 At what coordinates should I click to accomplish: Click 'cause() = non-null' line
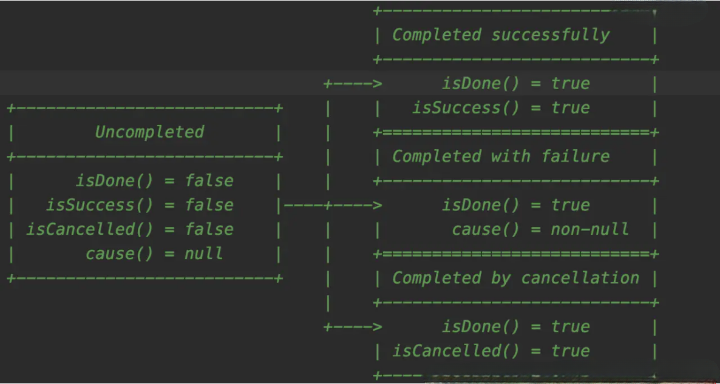click(540, 230)
